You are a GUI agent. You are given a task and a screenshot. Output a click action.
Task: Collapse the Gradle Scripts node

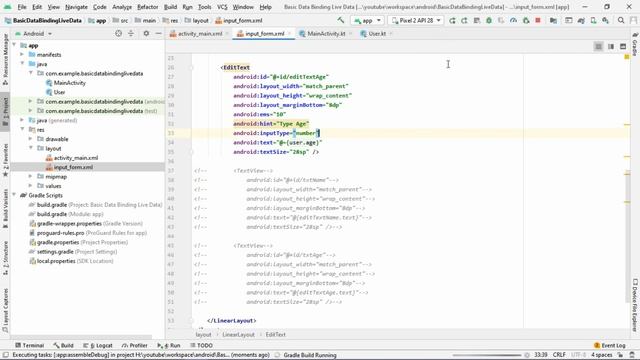[x=14, y=196]
